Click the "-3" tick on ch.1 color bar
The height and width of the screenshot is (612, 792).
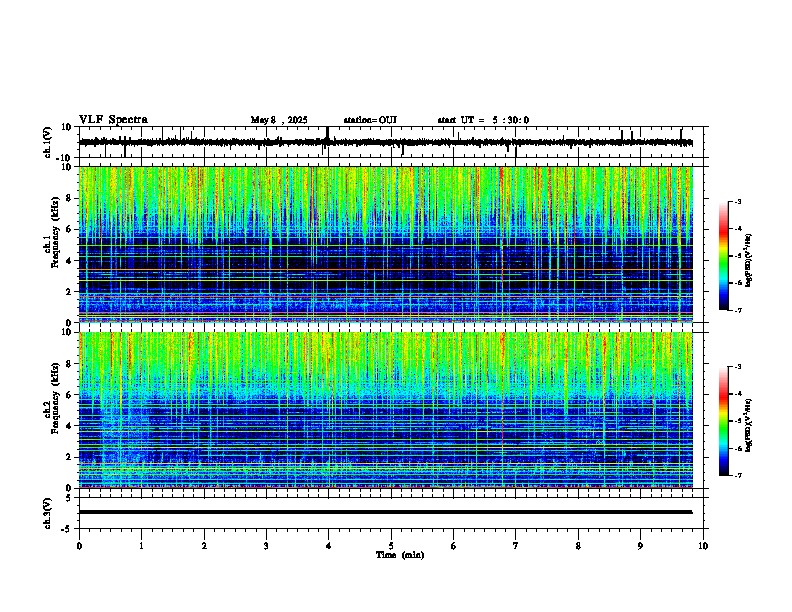(737, 201)
